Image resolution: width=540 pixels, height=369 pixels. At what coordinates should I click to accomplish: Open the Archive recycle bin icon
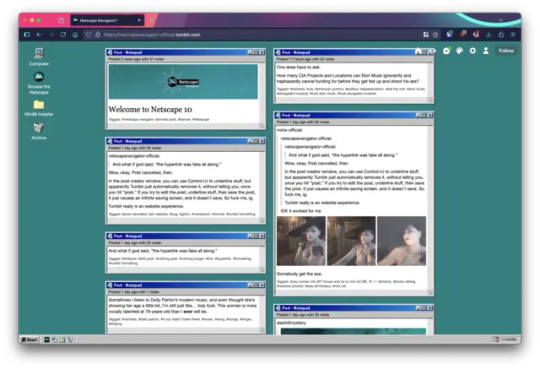click(39, 131)
